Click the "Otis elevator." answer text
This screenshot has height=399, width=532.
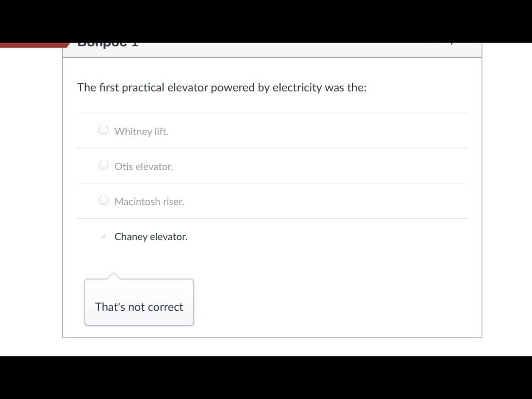pos(144,167)
